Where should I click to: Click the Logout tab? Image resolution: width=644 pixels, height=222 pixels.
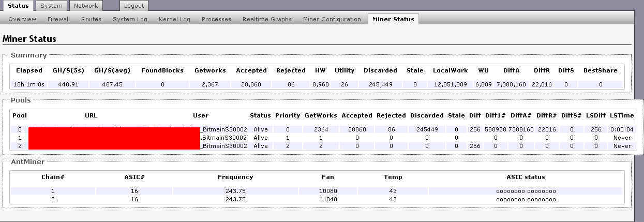[x=134, y=6]
